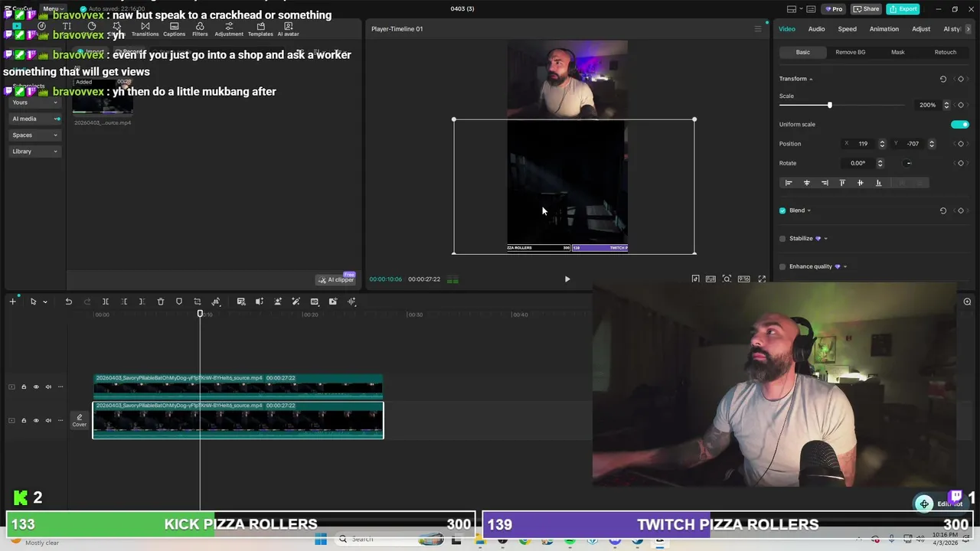Split the clip at the playhead

pos(106,302)
